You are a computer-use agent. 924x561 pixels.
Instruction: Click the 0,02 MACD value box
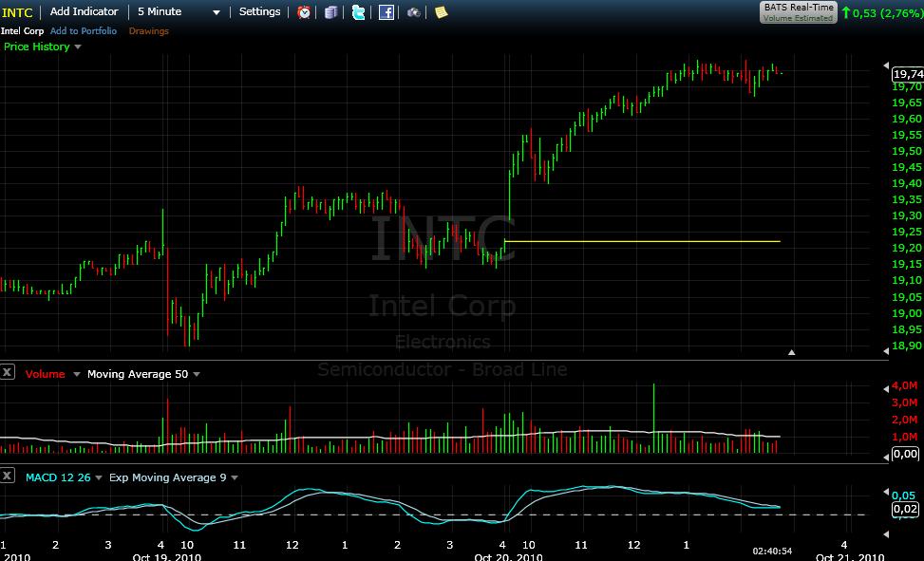point(905,509)
